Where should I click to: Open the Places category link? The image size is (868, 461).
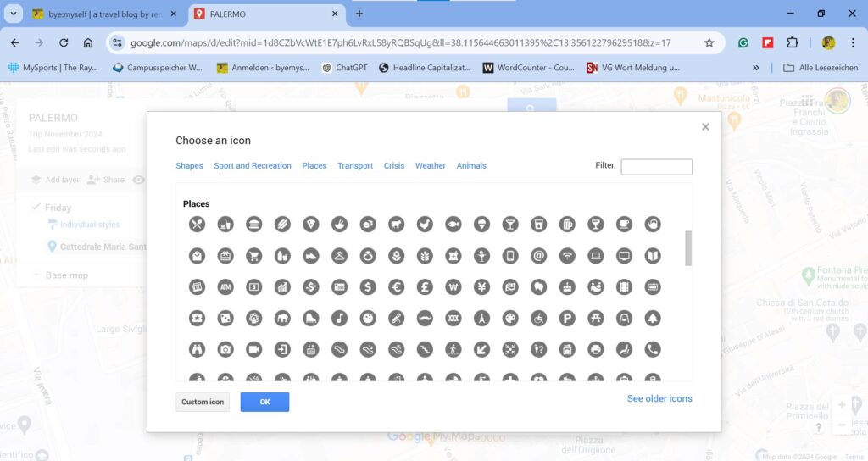[x=314, y=165]
